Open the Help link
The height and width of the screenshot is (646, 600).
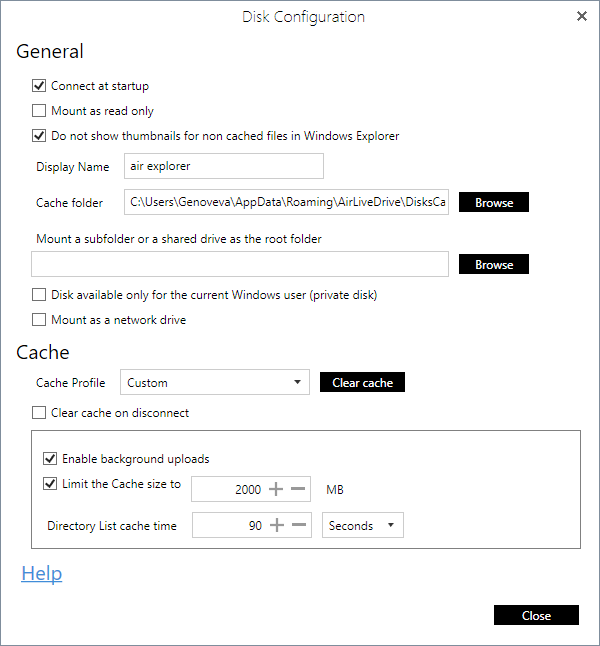coord(42,573)
